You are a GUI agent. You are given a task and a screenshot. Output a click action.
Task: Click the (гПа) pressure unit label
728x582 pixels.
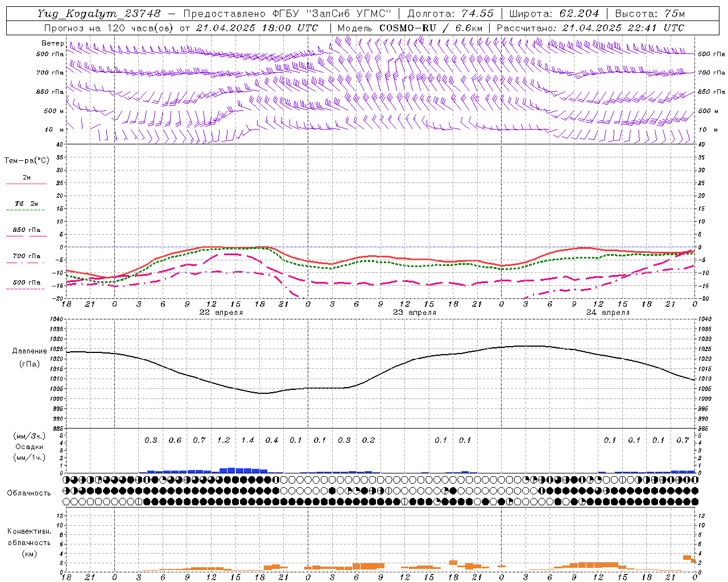28,364
